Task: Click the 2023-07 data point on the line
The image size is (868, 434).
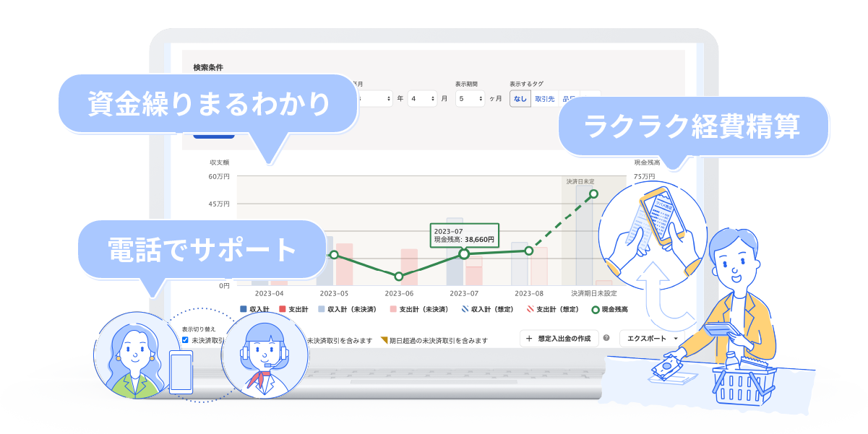Action: pyautogui.click(x=464, y=254)
